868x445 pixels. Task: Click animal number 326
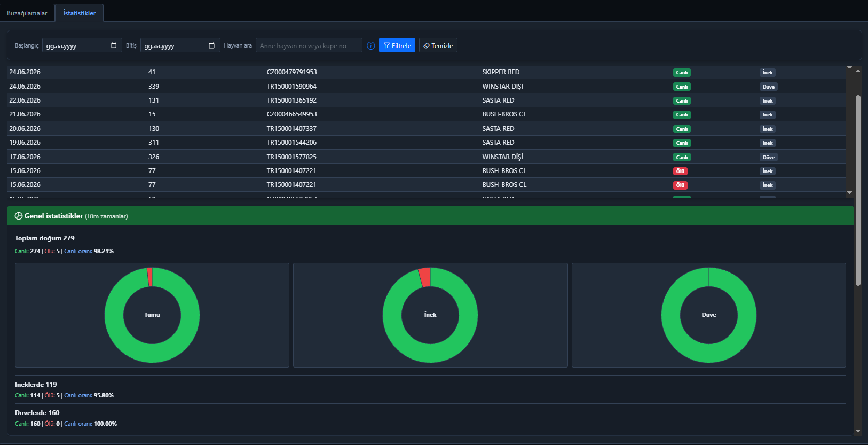[x=154, y=157]
